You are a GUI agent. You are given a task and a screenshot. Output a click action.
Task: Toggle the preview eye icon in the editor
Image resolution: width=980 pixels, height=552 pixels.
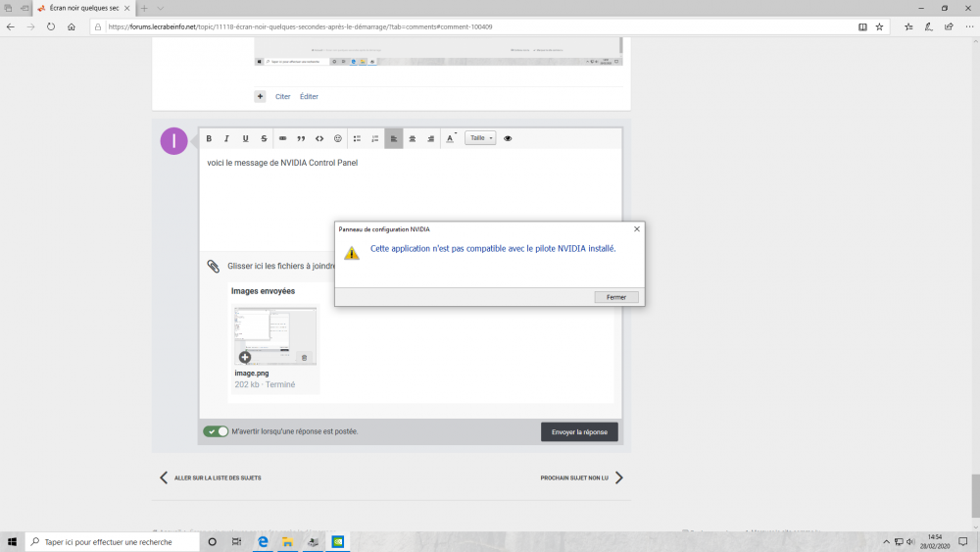[x=508, y=138]
